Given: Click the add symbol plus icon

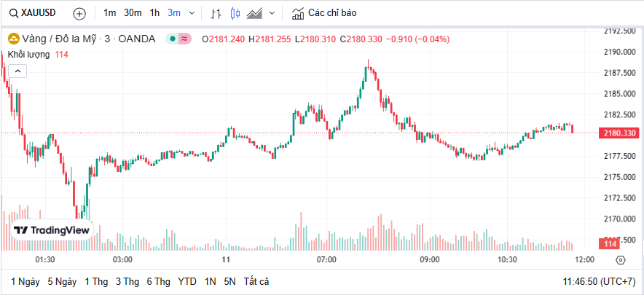Looking at the screenshot, I should pyautogui.click(x=79, y=13).
